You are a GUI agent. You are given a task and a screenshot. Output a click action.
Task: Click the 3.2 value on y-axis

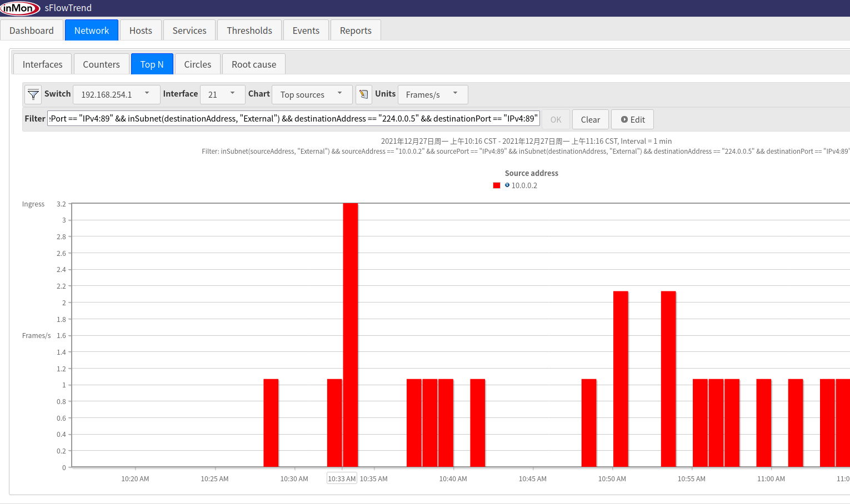point(61,204)
